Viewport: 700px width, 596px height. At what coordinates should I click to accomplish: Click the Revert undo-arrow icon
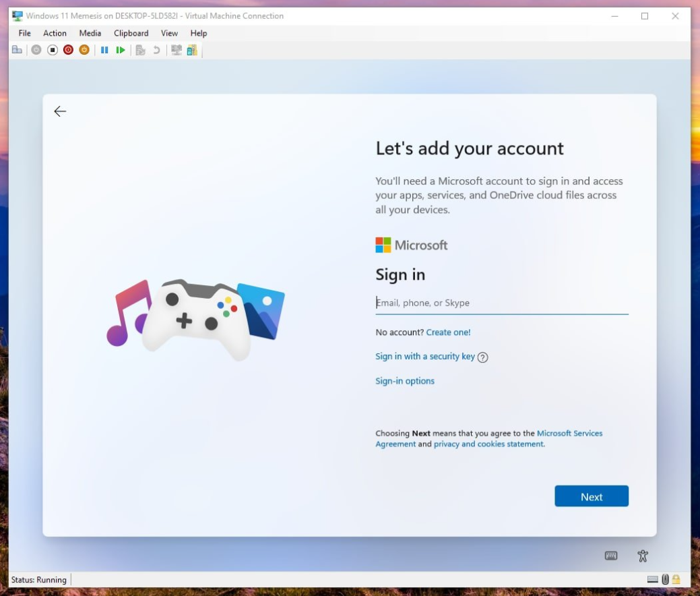click(x=156, y=50)
